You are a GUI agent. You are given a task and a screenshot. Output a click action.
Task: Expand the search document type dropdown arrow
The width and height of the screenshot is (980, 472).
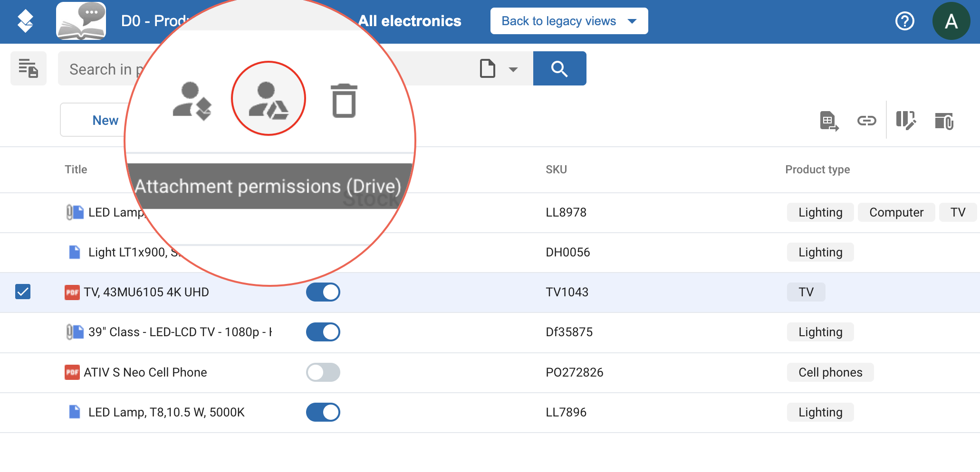point(513,69)
